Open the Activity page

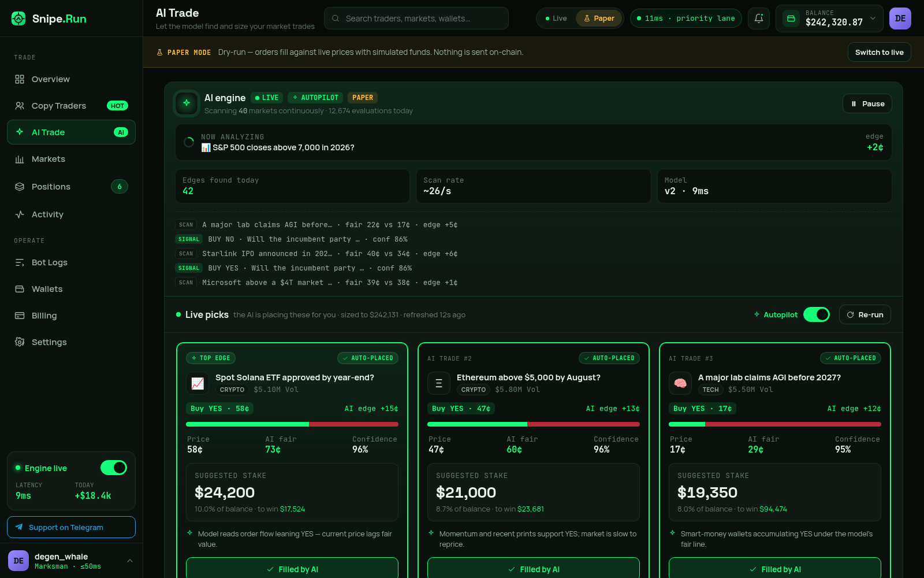[71, 214]
